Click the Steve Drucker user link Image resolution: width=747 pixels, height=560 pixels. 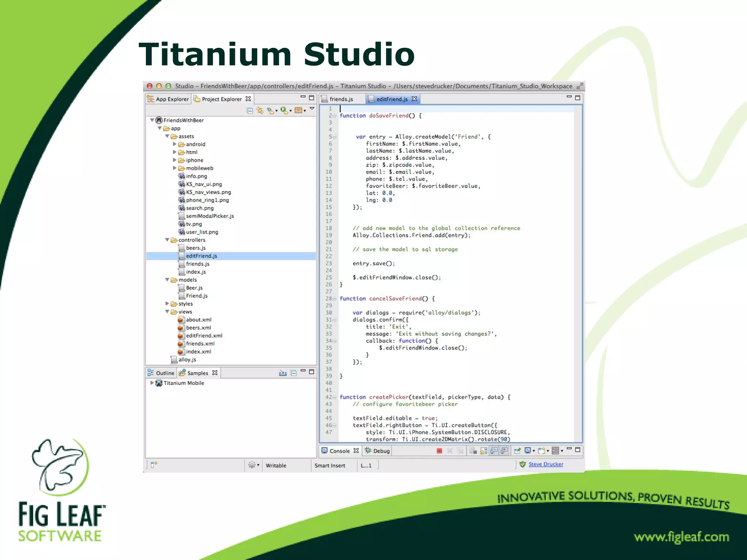tap(546, 464)
